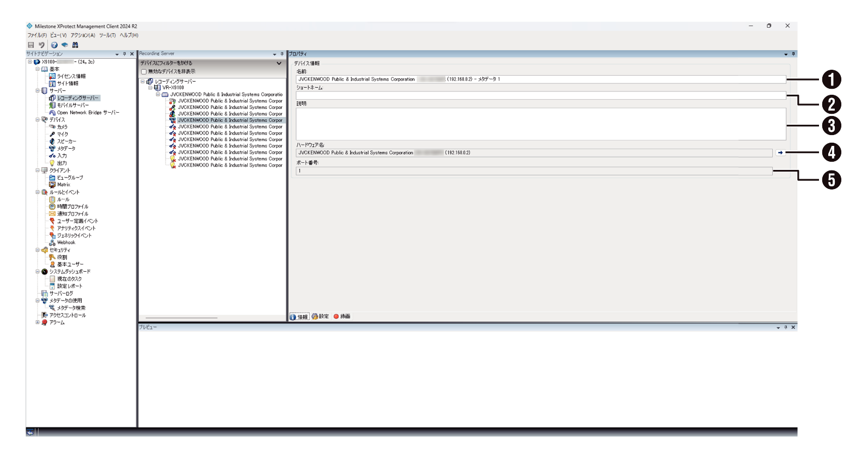Select the 入力 device node
The image size is (868, 458).
62,156
